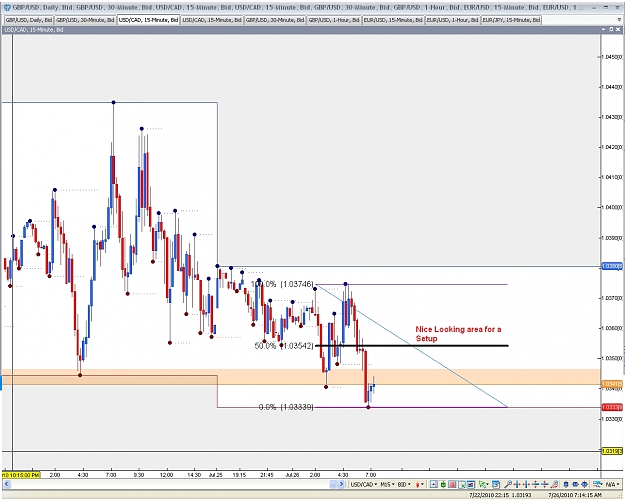Switch to EUR/USD, 1-Hour, Bid tab

point(452,20)
